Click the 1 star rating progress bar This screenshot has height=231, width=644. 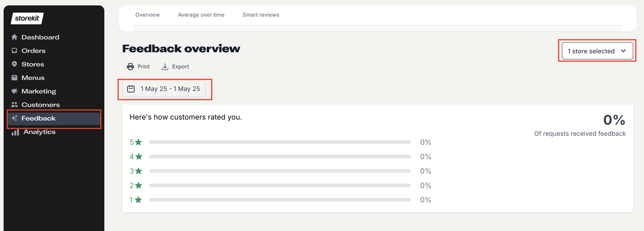(280, 200)
